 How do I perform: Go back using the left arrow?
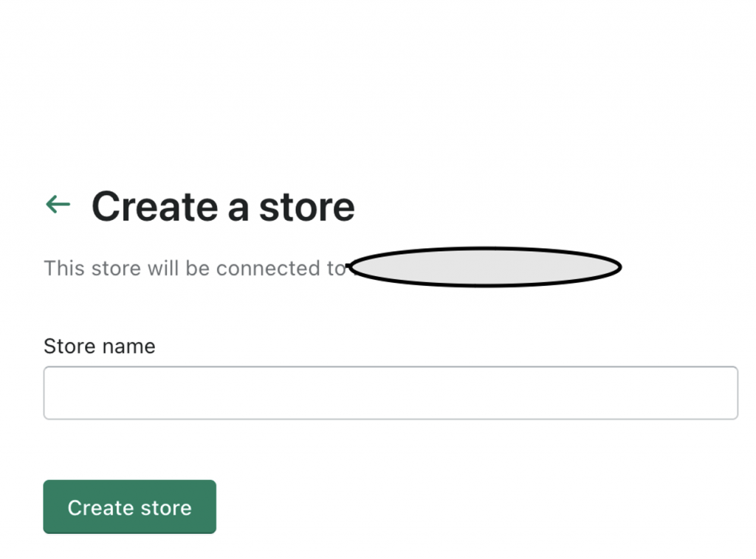(58, 205)
